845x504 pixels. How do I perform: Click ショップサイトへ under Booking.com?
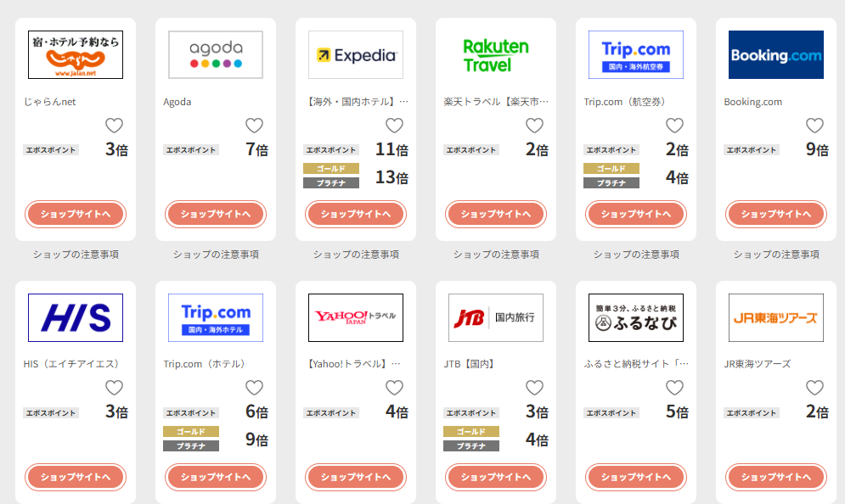pyautogui.click(x=776, y=215)
